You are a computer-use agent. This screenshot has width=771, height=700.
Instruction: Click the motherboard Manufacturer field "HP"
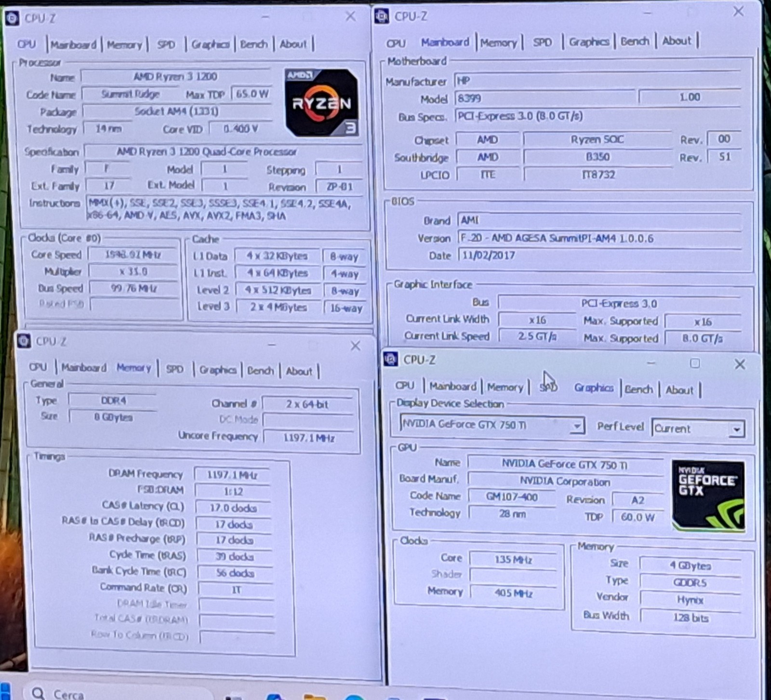(598, 80)
